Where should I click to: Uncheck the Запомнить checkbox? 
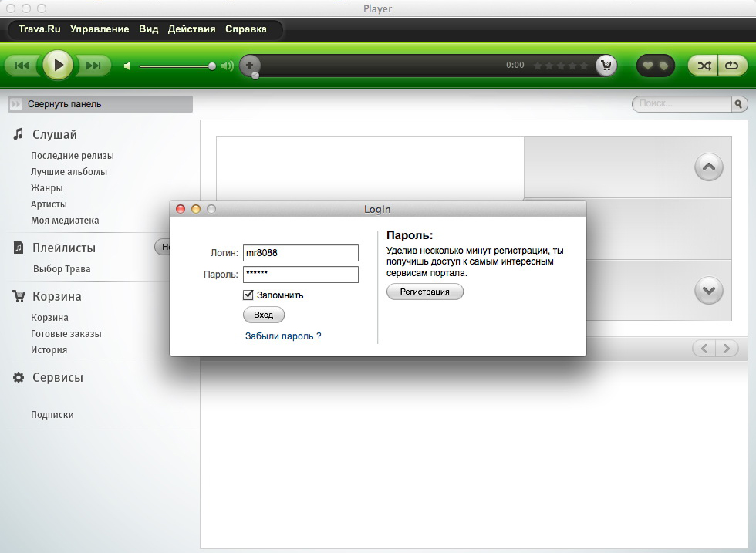(248, 295)
